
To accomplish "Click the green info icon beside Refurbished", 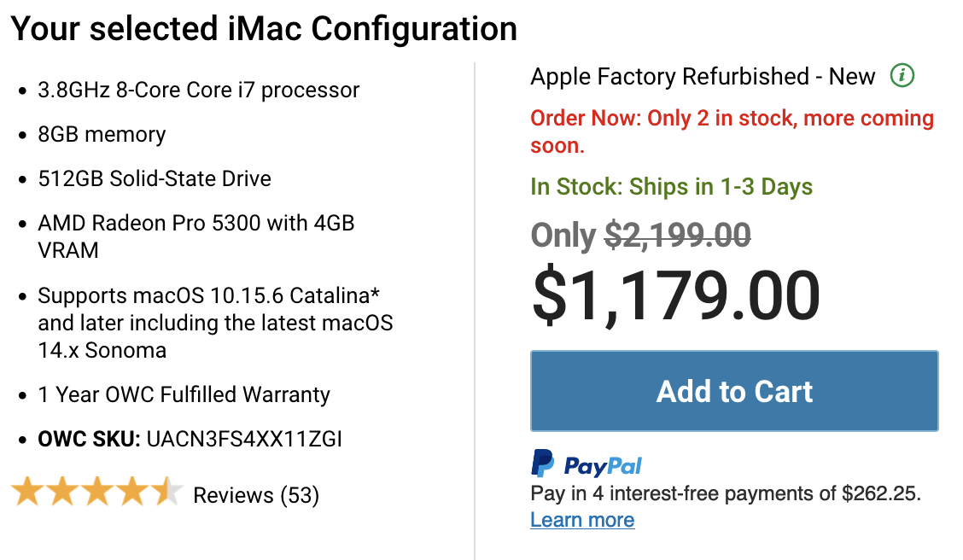I will (x=902, y=75).
